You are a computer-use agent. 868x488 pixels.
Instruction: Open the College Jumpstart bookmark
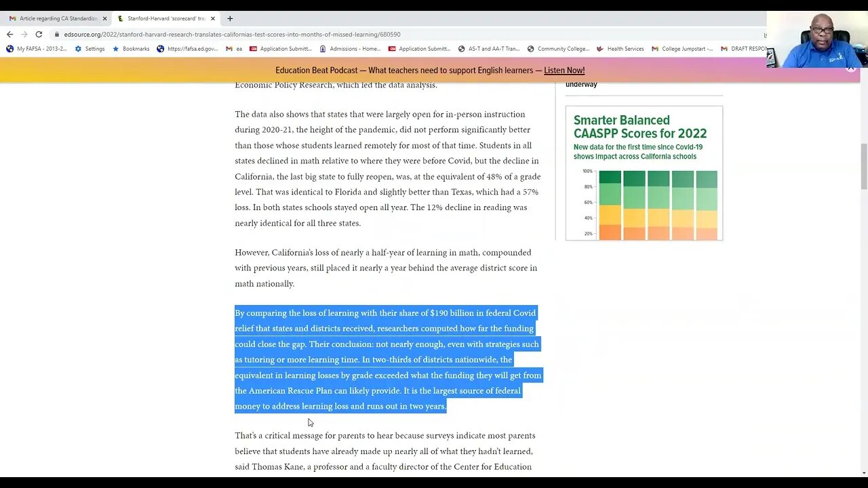pos(682,49)
